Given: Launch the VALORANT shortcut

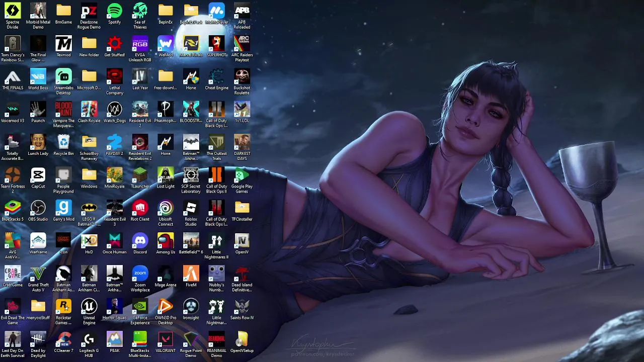Looking at the screenshot, I should click(x=166, y=339).
